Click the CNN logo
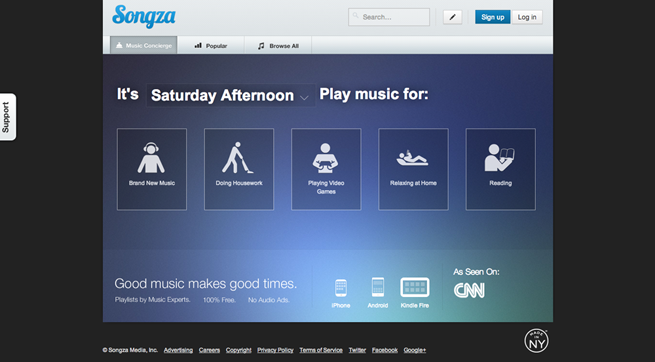Screen dimensions: 655x362 [x=469, y=291]
